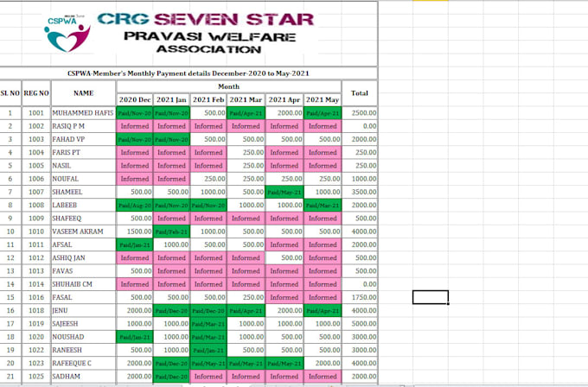This screenshot has width=588, height=387.
Task: Select LABEEB Paid/Aug-20 green cell
Action: 135,205
